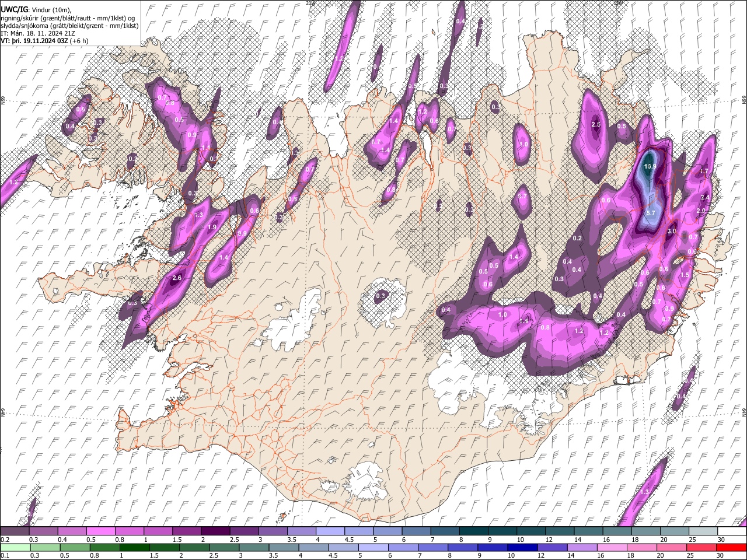Click the 'slydda/snjókoma' legend description line

pos(69,26)
